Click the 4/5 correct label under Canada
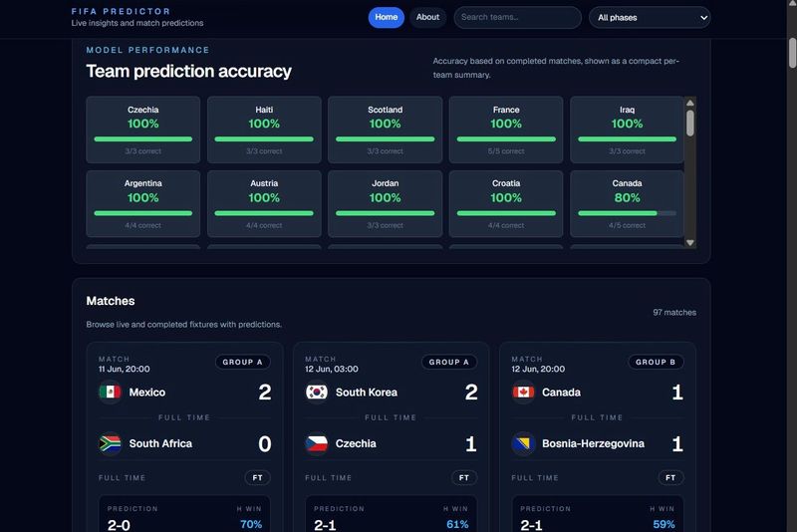 click(x=627, y=225)
